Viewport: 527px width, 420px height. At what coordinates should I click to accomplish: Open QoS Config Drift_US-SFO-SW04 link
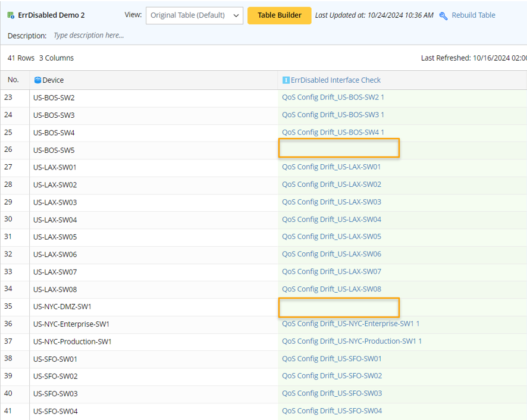click(x=332, y=411)
